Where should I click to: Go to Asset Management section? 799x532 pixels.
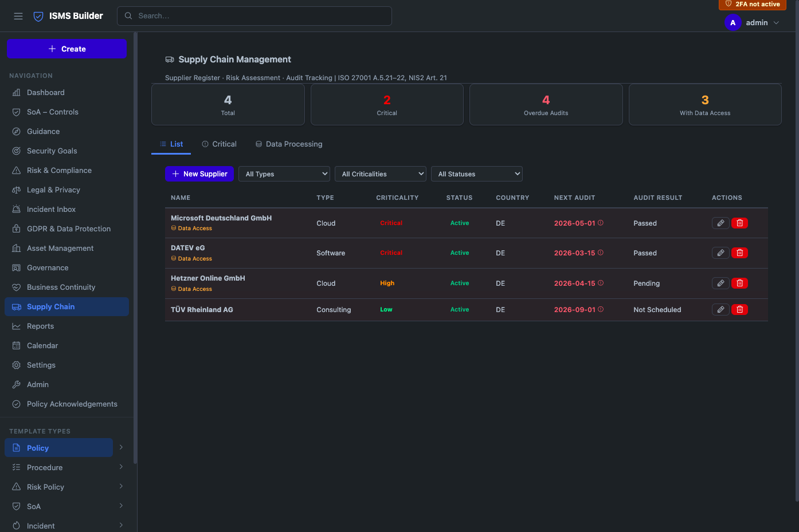66,249
